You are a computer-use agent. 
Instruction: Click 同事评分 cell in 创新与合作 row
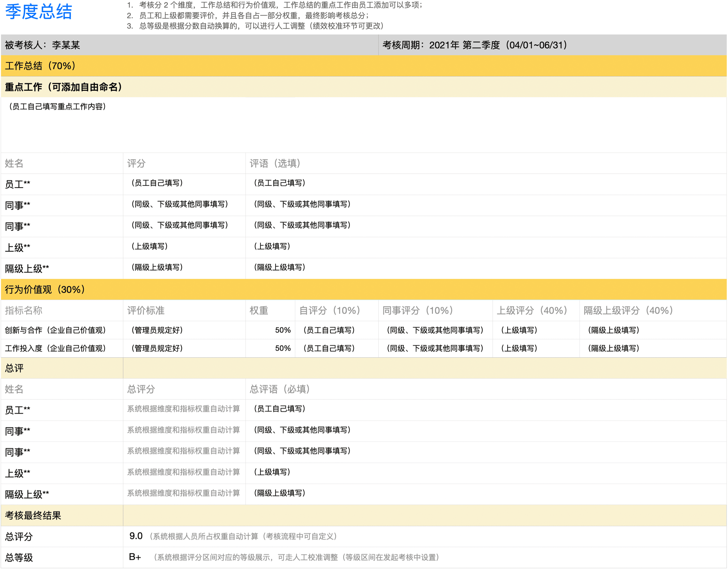435,330
